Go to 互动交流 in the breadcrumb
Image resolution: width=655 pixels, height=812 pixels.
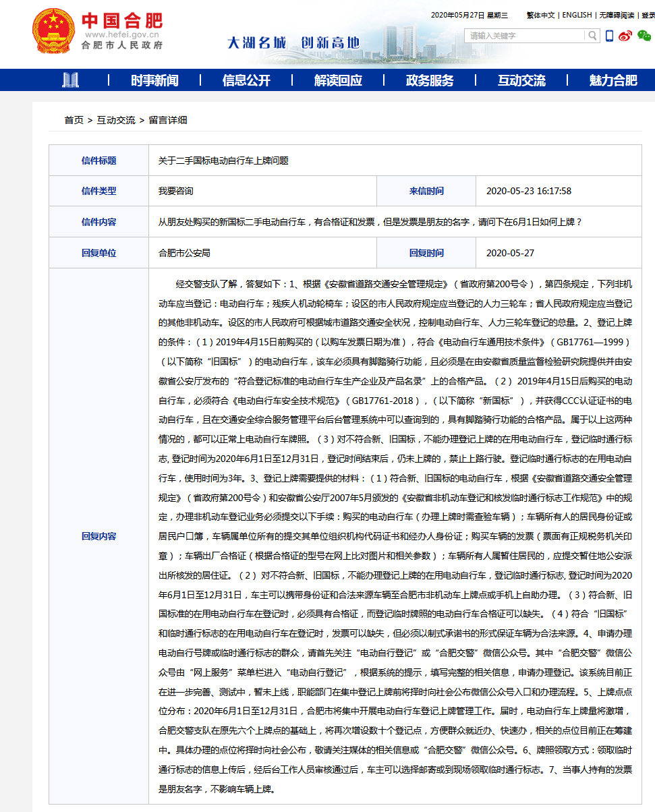click(115, 120)
